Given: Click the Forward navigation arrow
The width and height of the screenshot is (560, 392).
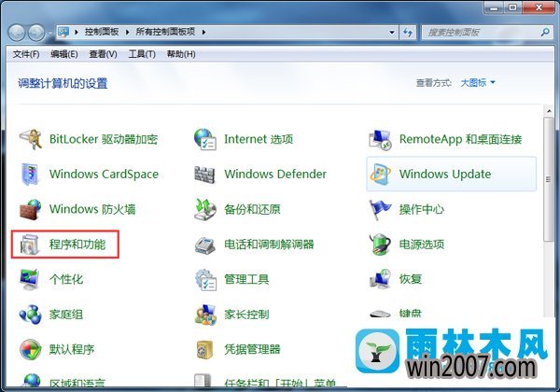Looking at the screenshot, I should point(36,33).
